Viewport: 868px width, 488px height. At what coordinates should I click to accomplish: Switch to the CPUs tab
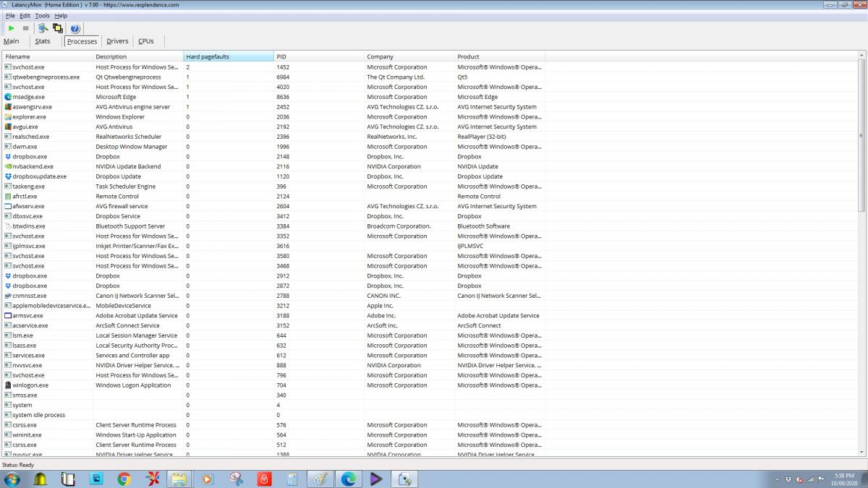(x=146, y=41)
